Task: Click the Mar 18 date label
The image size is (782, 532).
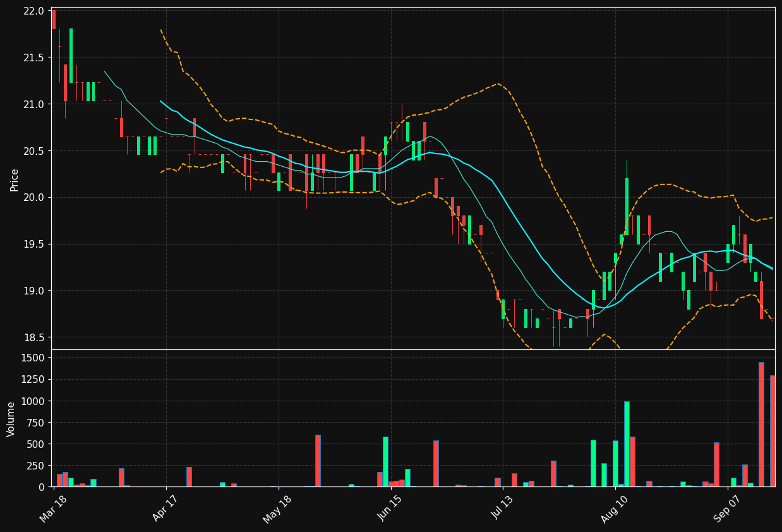Action: [x=54, y=509]
